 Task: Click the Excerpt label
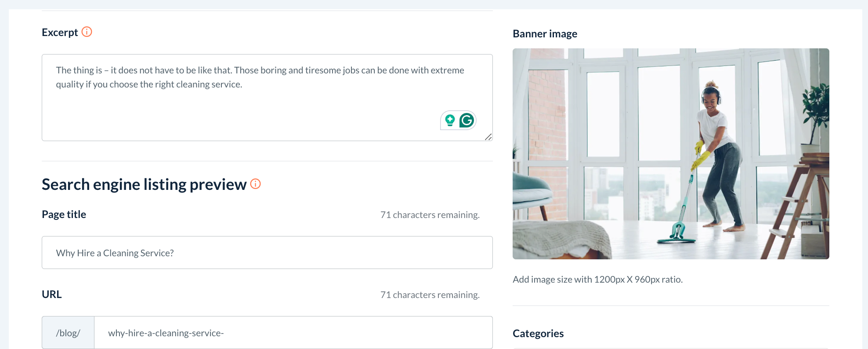(x=60, y=33)
